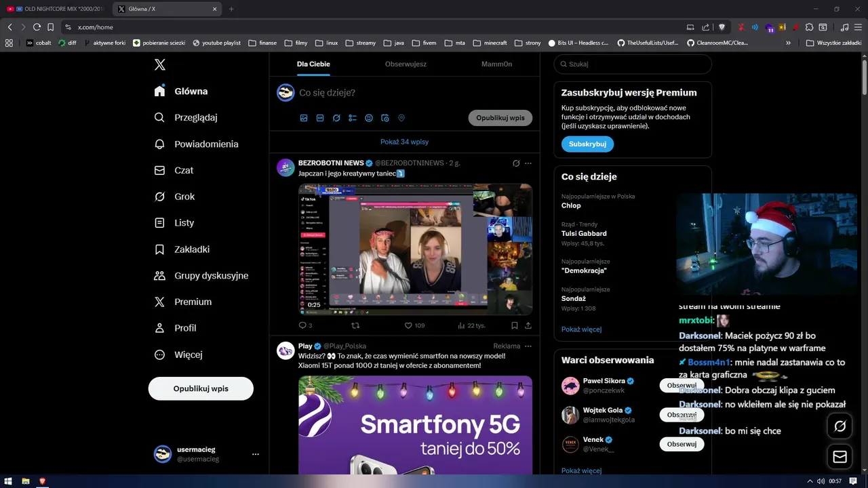Open the browser hamburger menu

[858, 27]
